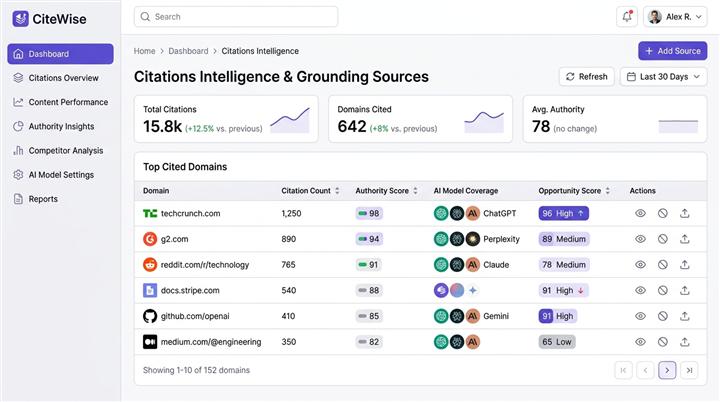Click the GitHub favicon icon
Viewport: 720px width, 402px height.
tap(150, 316)
